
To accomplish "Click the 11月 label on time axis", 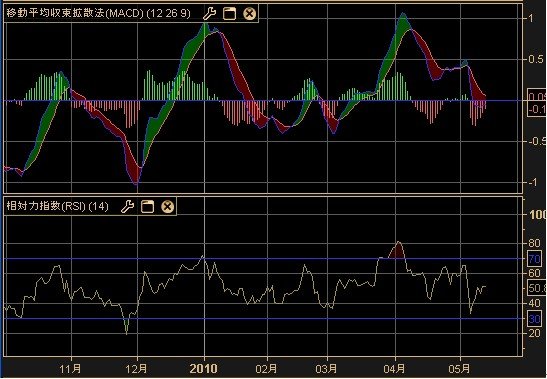I will [x=71, y=369].
